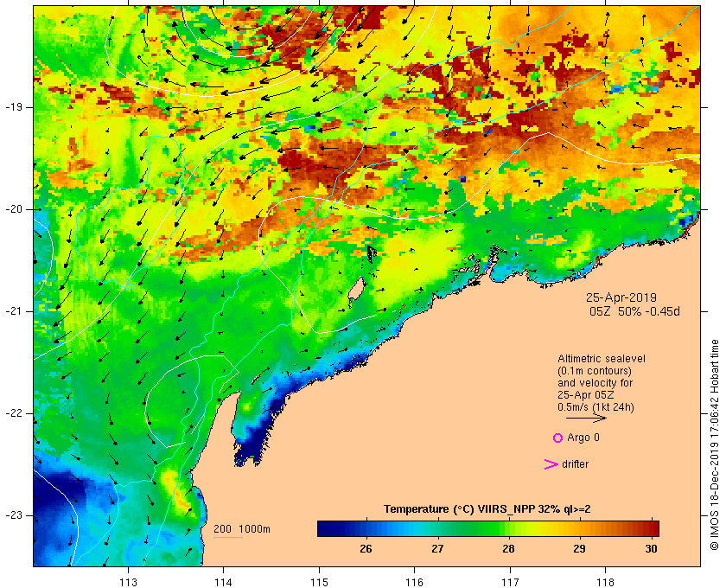
Task: Click the colorbar tick label 28
Action: 508,548
